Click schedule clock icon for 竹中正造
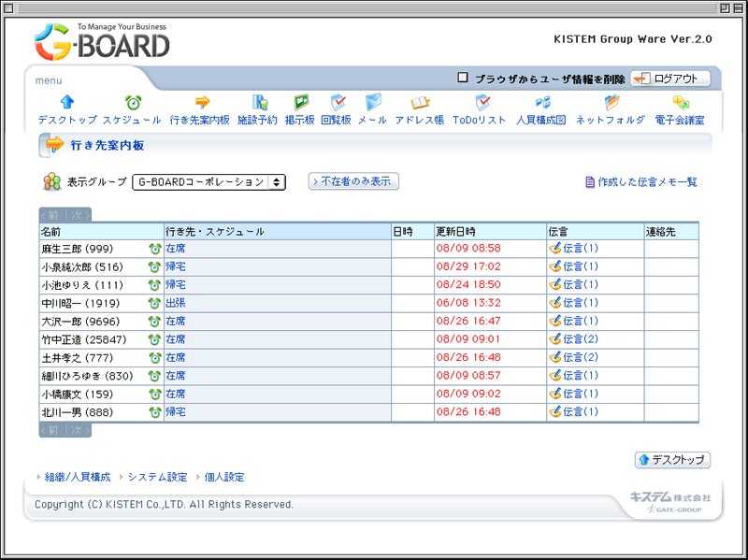The width and height of the screenshot is (748, 560). 154,339
